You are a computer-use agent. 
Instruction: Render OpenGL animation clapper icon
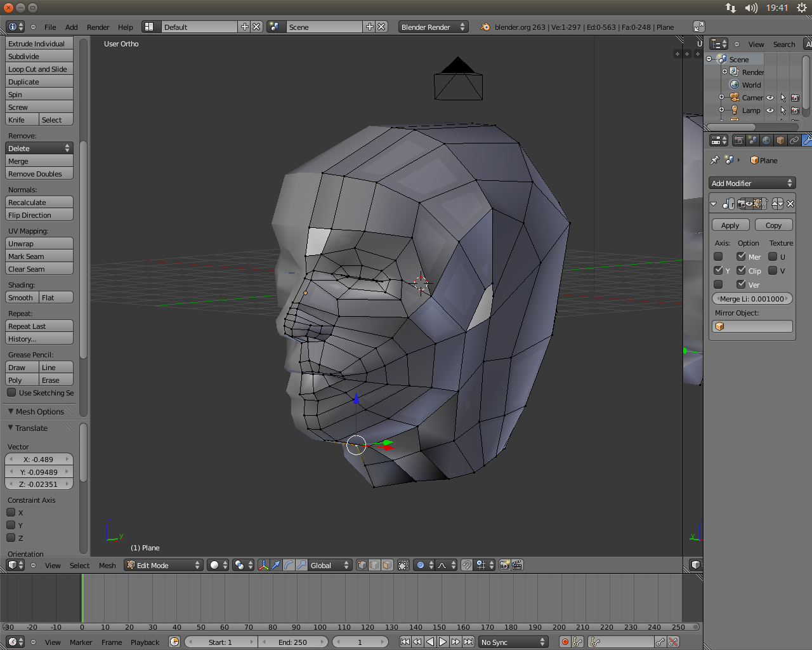[518, 565]
